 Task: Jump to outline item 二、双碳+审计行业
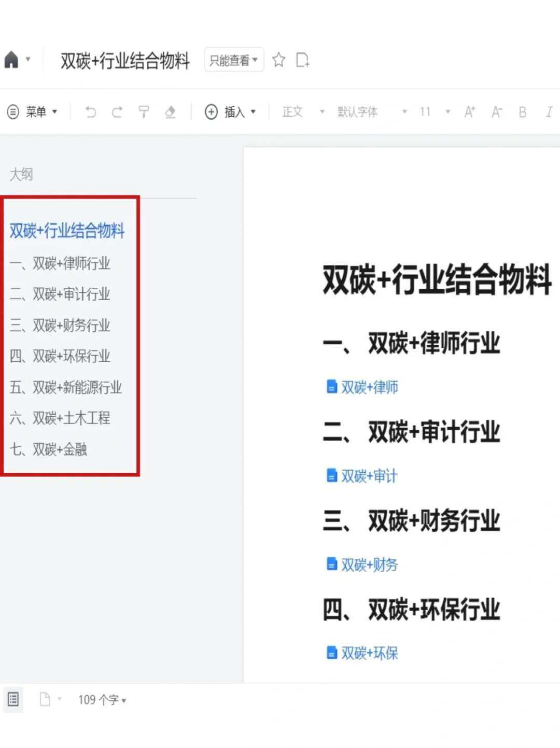(60, 294)
